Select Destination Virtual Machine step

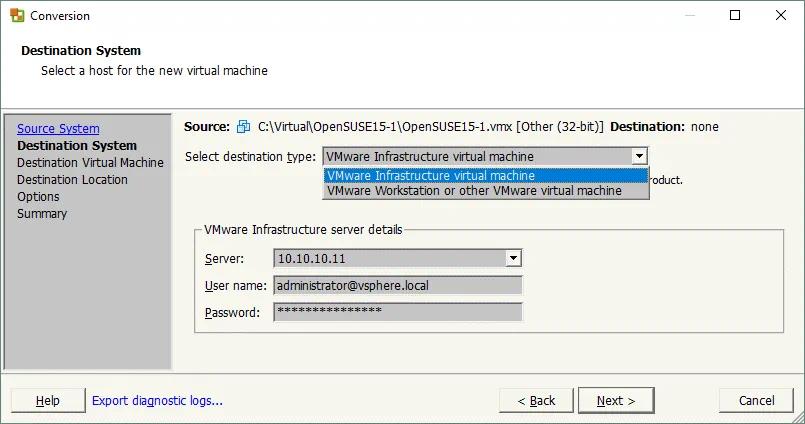(x=90, y=163)
